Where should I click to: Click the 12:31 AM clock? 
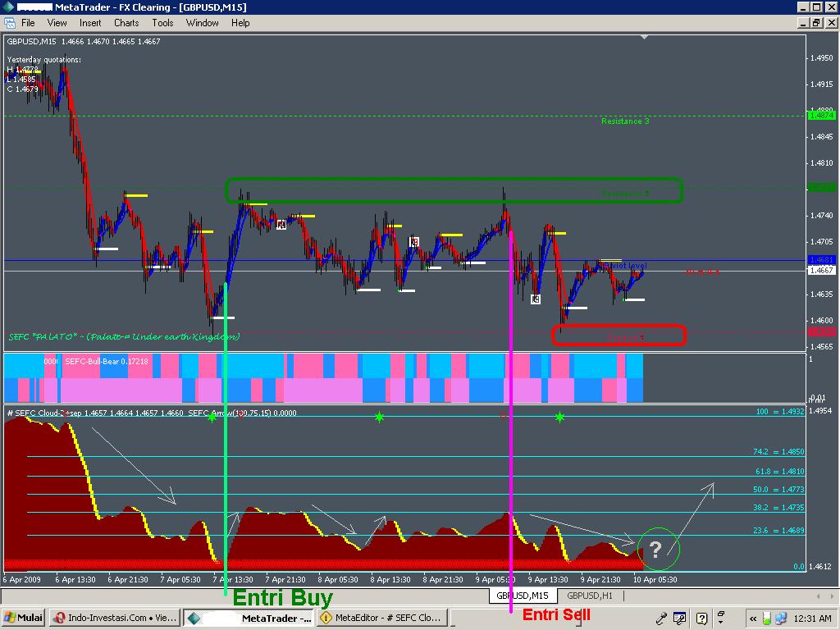[x=812, y=619]
